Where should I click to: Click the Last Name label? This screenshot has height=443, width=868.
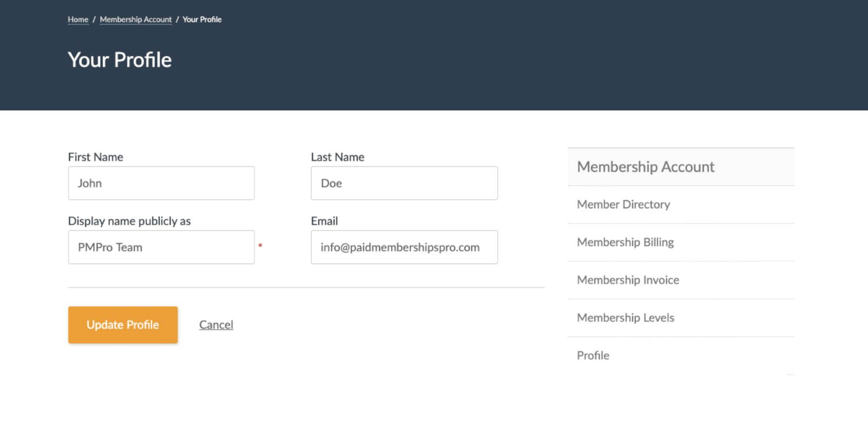(337, 157)
